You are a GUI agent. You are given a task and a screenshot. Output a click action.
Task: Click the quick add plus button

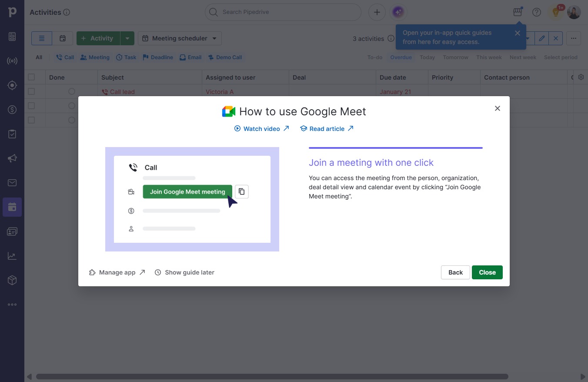(377, 12)
